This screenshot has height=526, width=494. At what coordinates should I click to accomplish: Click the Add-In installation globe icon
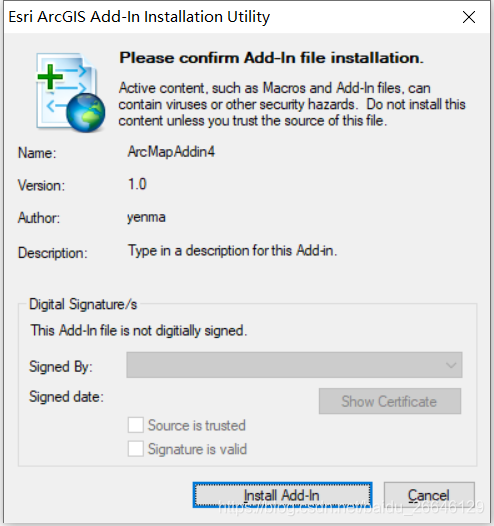click(x=70, y=92)
